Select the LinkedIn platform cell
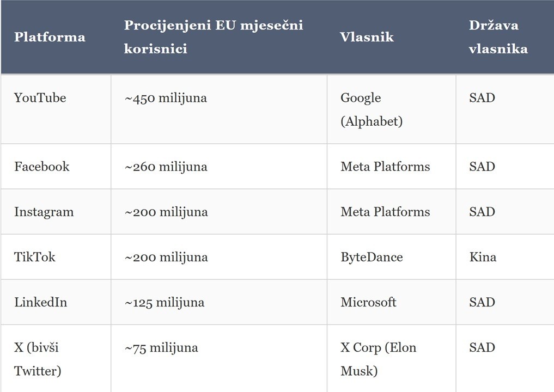This screenshot has height=392, width=554. (x=41, y=302)
